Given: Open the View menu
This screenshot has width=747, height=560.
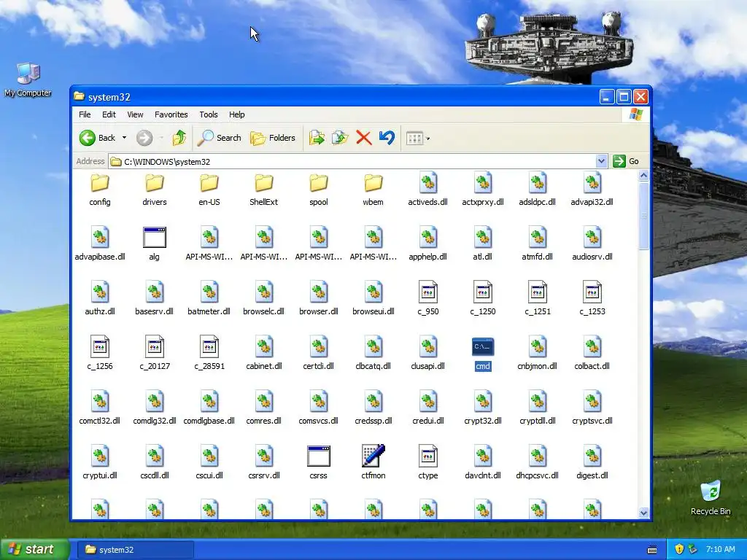Looking at the screenshot, I should (135, 114).
